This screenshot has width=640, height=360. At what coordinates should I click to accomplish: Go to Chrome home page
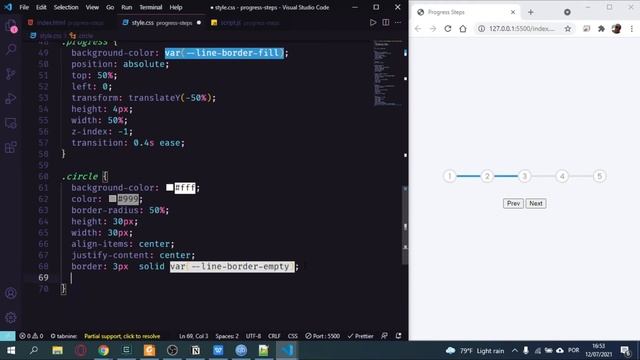(x=462, y=29)
